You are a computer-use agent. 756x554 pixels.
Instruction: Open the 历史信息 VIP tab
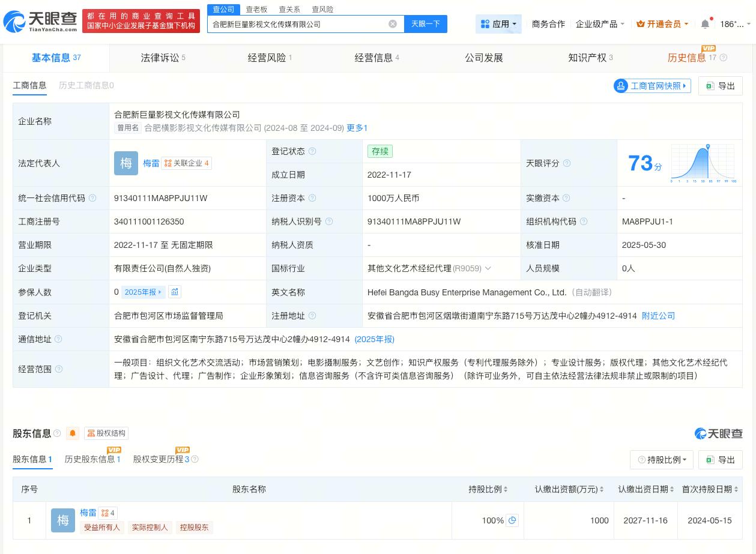pyautogui.click(x=692, y=58)
